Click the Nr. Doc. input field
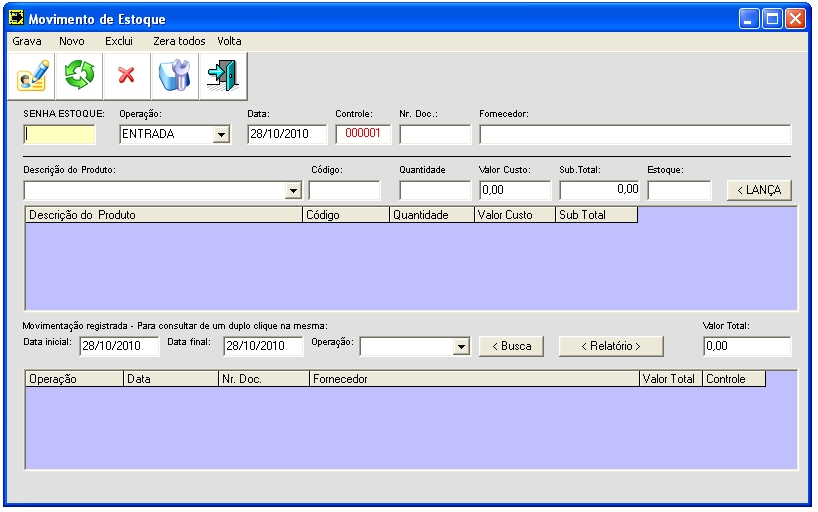Viewport: 818px width, 512px height. pyautogui.click(x=435, y=135)
